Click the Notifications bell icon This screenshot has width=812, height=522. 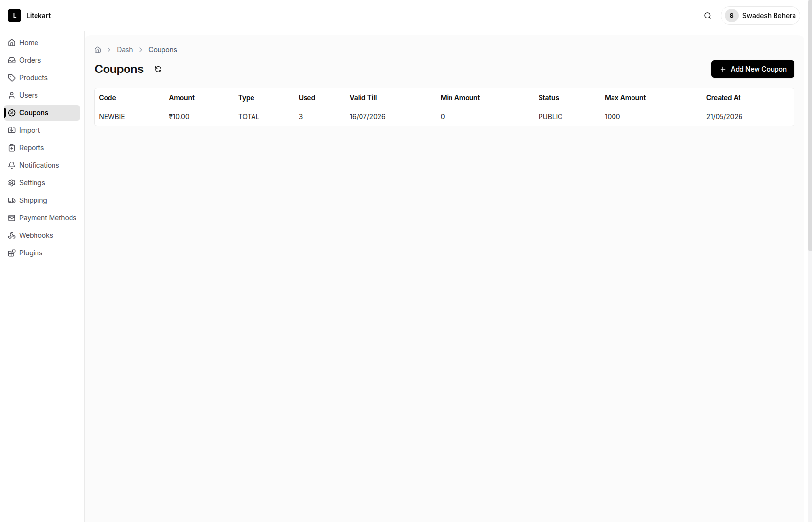[12, 165]
